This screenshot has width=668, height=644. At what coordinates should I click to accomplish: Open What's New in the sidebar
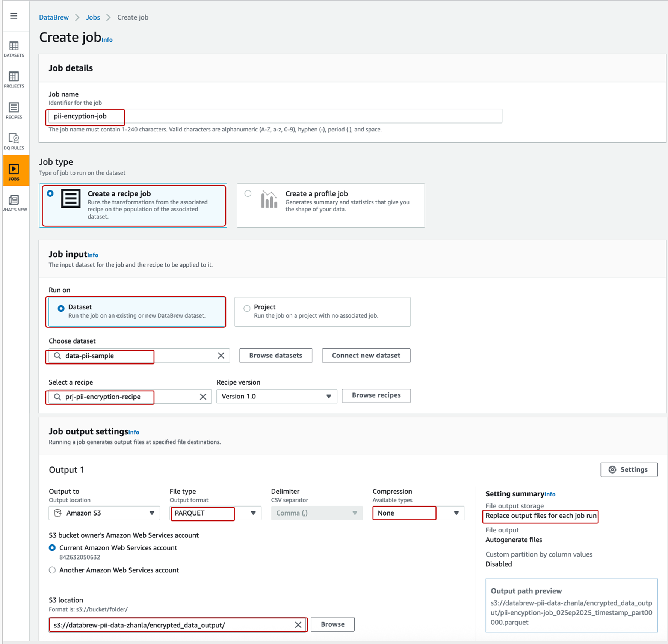(14, 203)
